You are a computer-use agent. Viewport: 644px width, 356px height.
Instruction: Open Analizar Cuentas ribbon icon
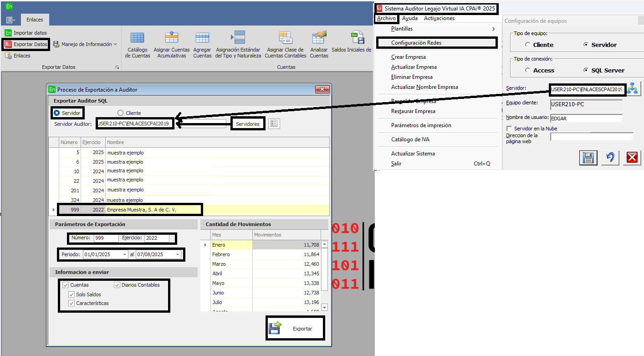click(x=319, y=45)
